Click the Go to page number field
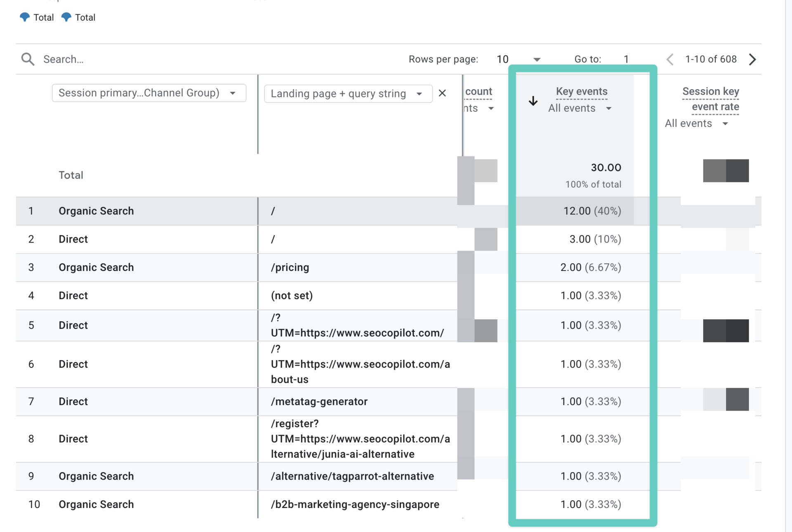 626,59
